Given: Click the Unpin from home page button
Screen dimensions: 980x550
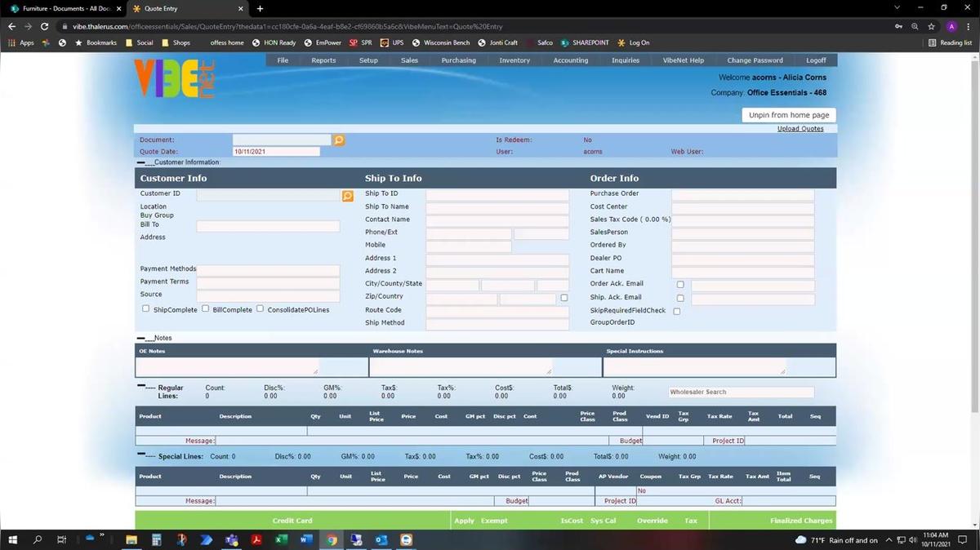Looking at the screenshot, I should (x=788, y=115).
